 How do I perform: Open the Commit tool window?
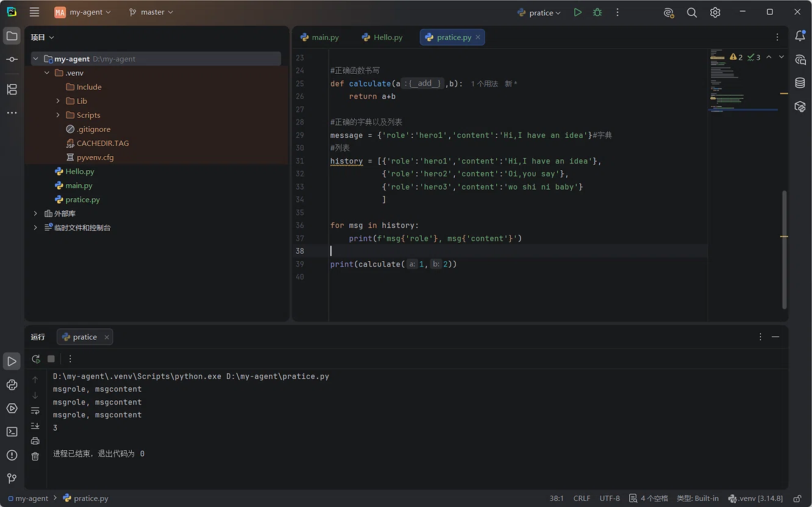[12, 59]
